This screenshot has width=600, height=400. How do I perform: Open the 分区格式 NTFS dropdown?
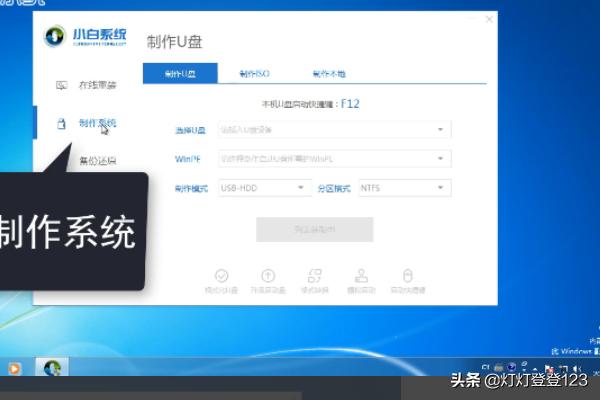click(405, 188)
